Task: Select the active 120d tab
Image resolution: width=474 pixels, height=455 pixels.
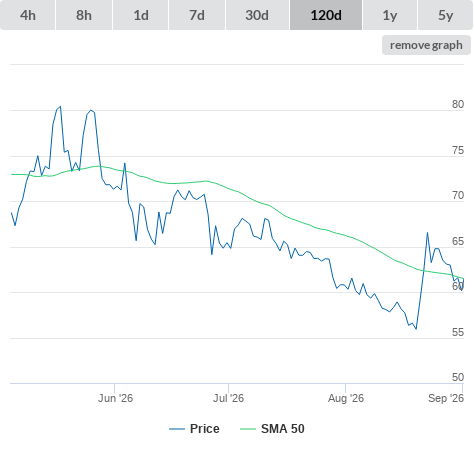Action: (x=326, y=15)
